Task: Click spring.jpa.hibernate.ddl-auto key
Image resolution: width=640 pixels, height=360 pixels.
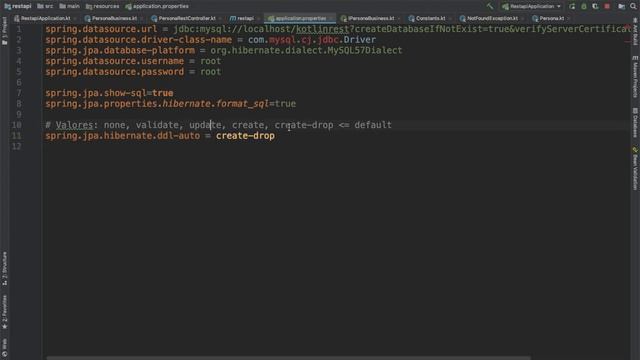Action: click(122, 136)
